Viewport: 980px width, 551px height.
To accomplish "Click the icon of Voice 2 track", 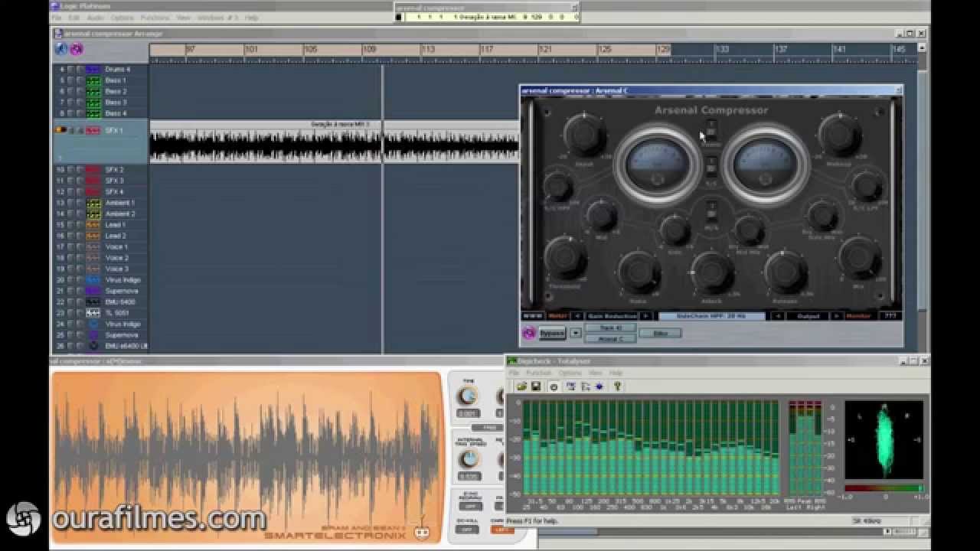I will point(93,258).
